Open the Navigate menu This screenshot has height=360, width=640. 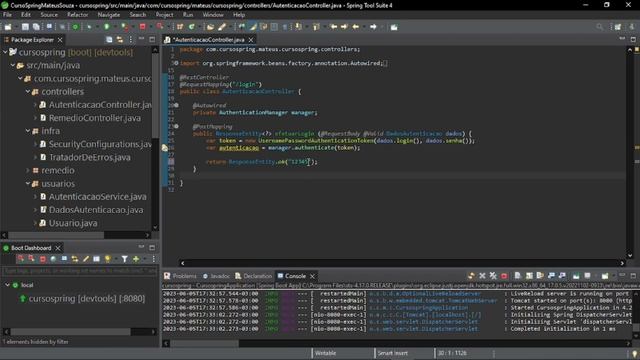pyautogui.click(x=109, y=15)
